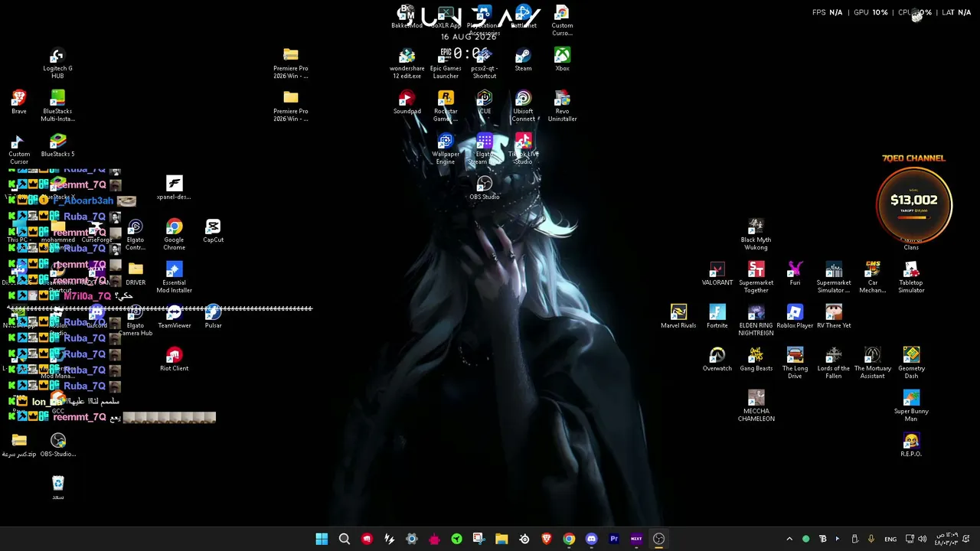The image size is (980, 551).
Task: Open File Explorer from the taskbar
Action: (x=501, y=539)
